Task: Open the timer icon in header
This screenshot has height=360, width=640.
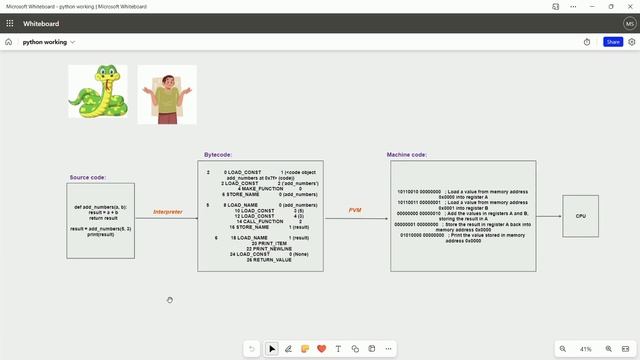Action: 587,42
